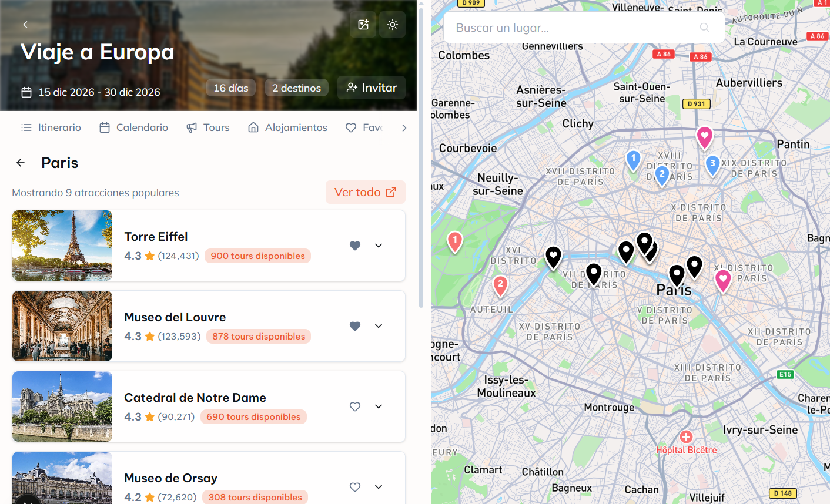Switch to the Itinerario tab

pyautogui.click(x=51, y=127)
